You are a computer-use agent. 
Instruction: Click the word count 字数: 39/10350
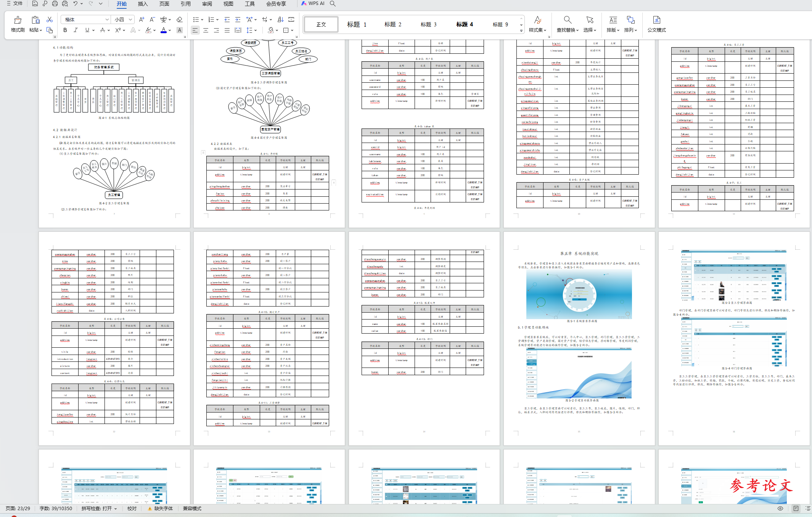point(56,508)
